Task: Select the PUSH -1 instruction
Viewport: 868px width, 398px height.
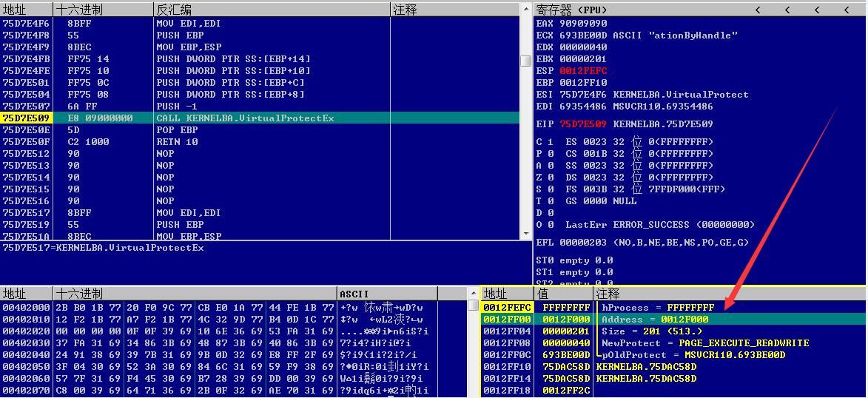Action: click(175, 106)
